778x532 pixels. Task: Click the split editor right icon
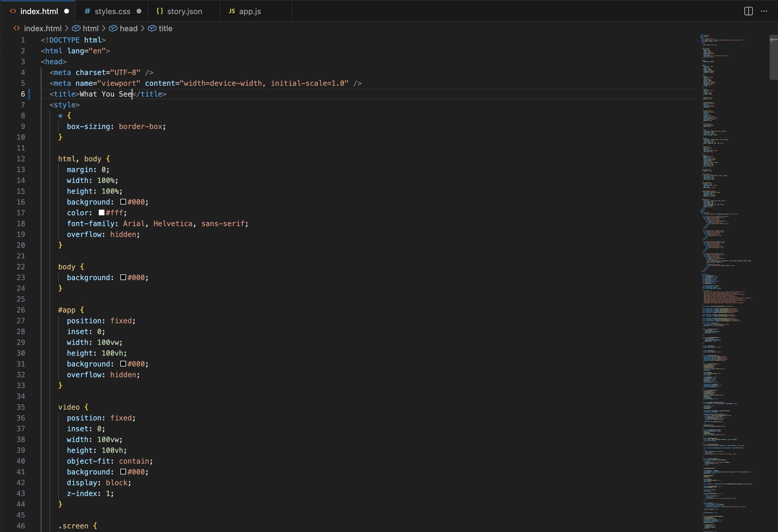tap(749, 11)
